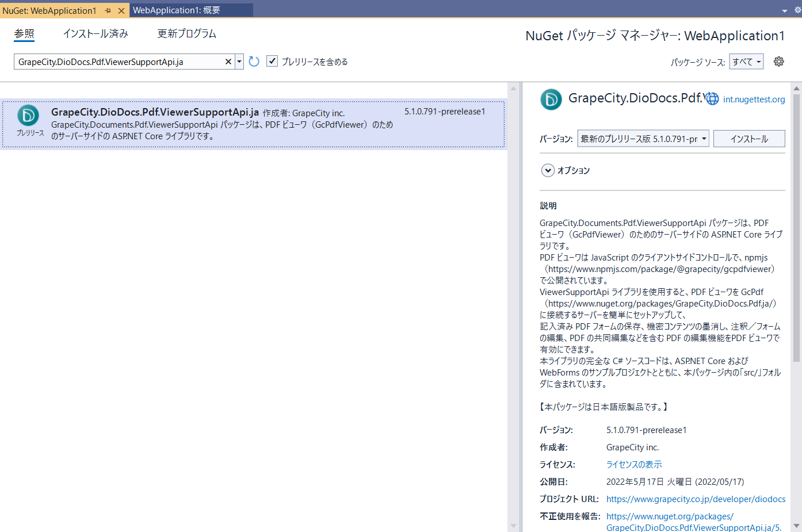Click the details pane scrollbar up arrow

tap(797, 88)
